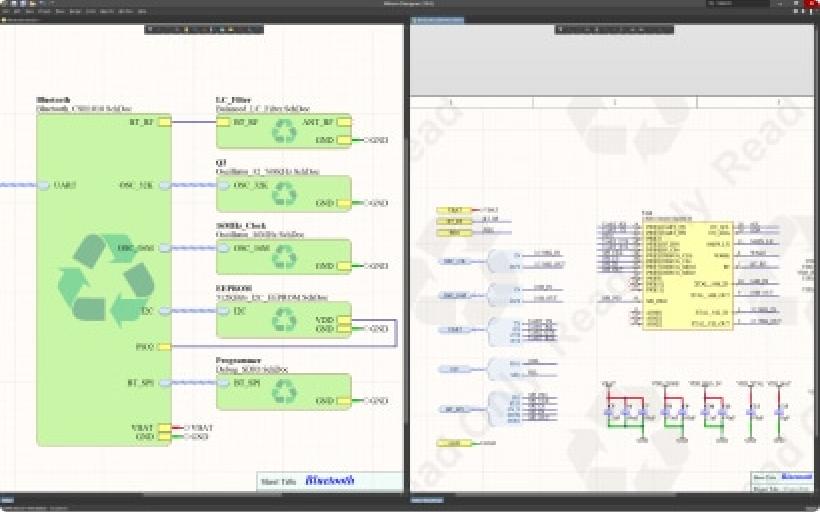Click the last harness port in right schematic

tap(454, 409)
